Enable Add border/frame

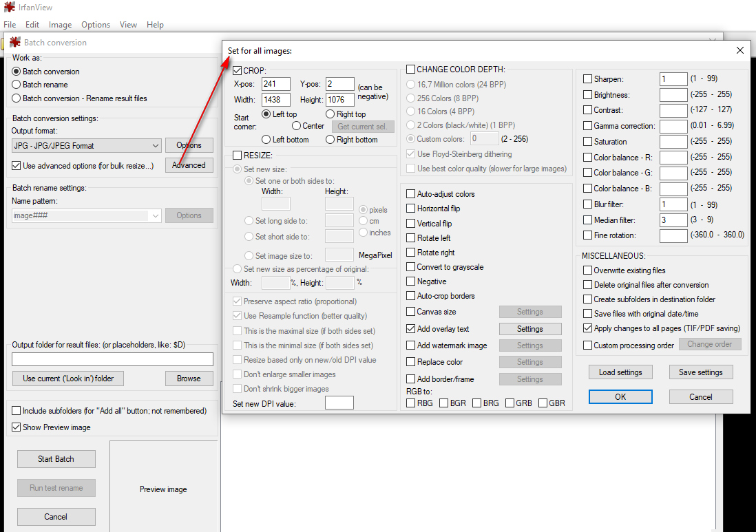click(411, 379)
